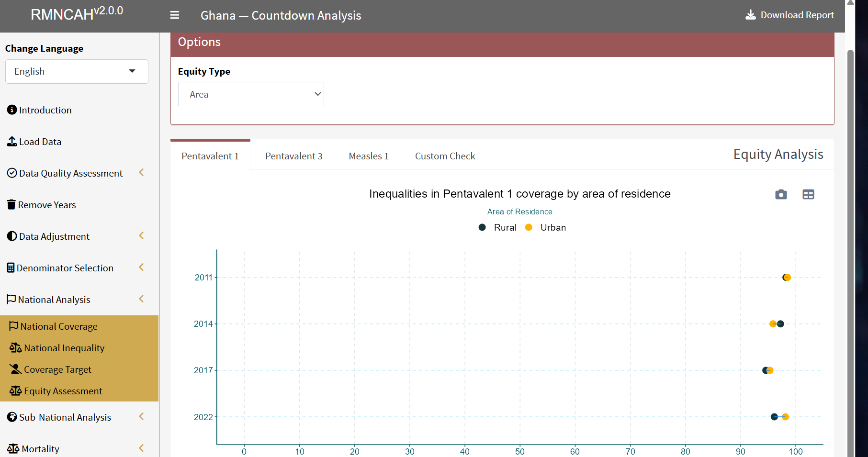The height and width of the screenshot is (457, 868).
Task: Click Data Quality Assessment checkmark icon
Action: [12, 173]
